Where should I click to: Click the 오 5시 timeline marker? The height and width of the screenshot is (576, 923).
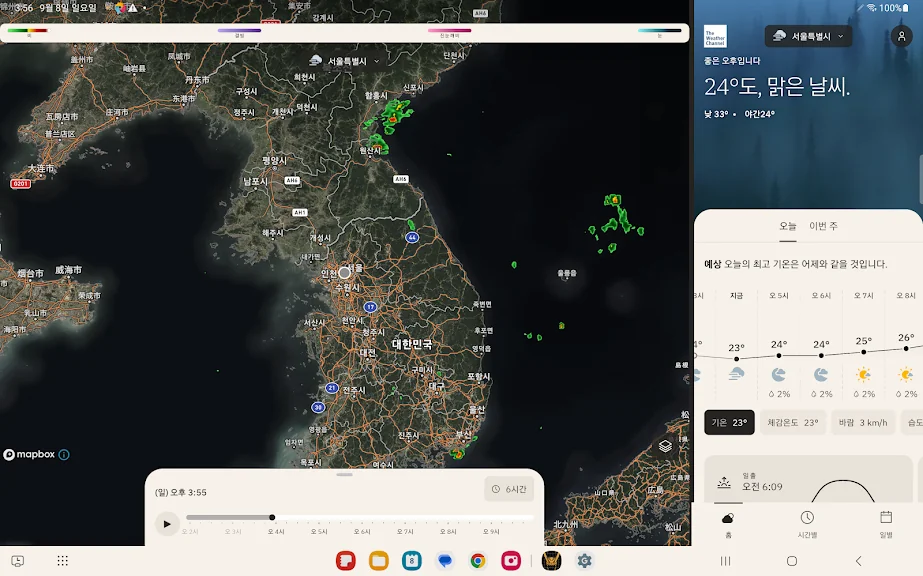coord(319,531)
